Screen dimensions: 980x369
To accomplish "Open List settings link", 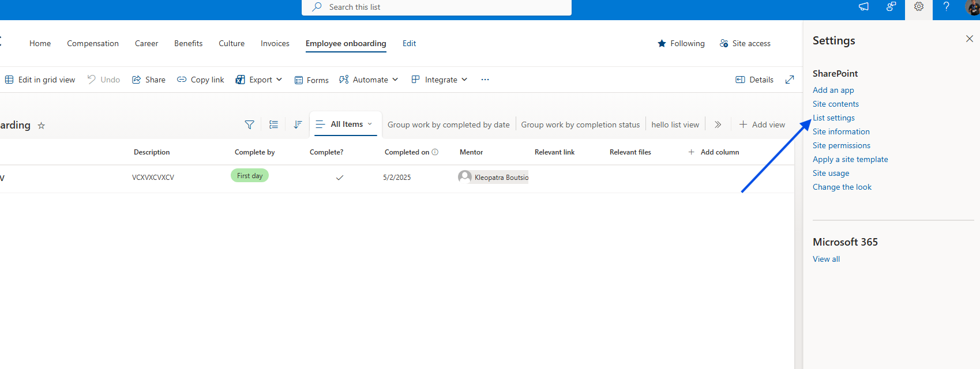I will 833,118.
